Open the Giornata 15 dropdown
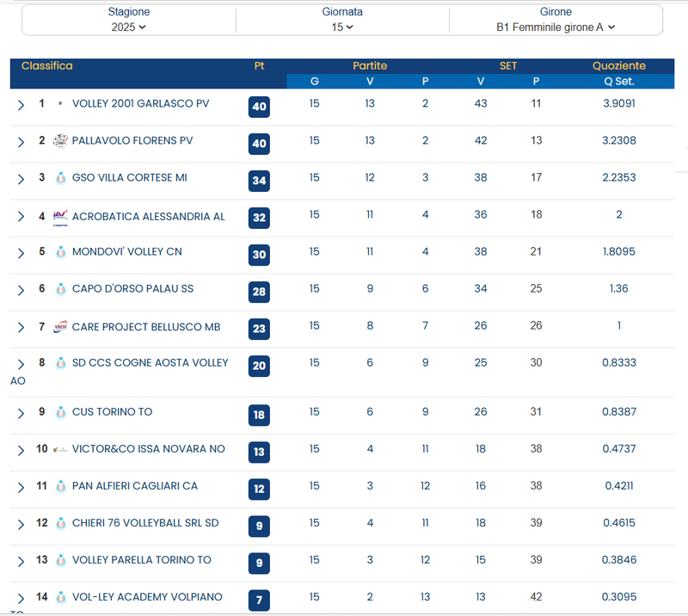Viewport: 688px width, 616px height. 342,27
